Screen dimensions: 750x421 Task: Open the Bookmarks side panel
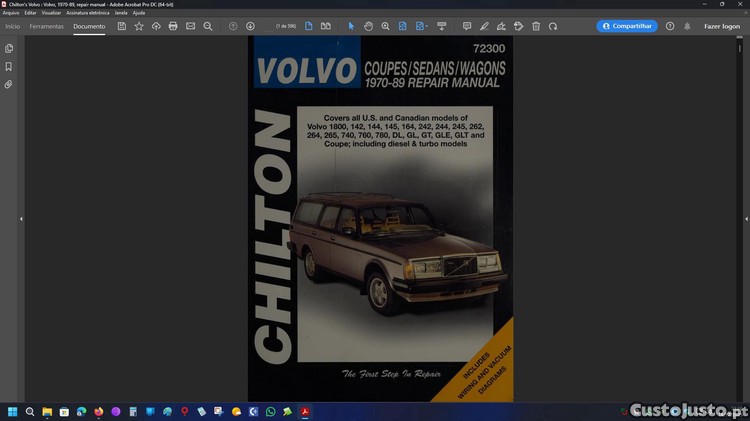point(9,67)
